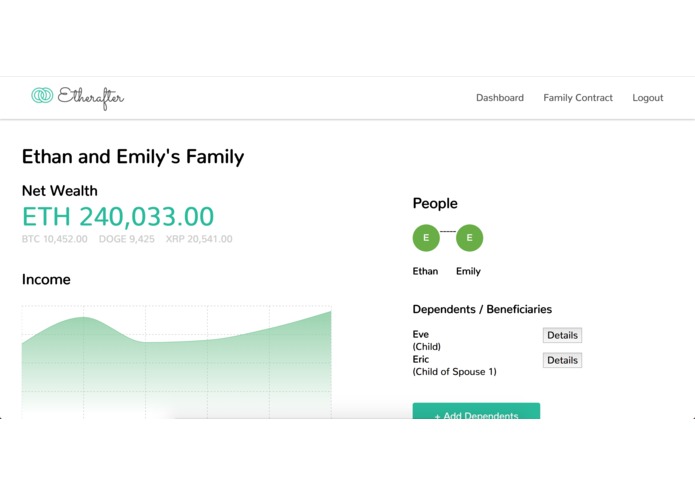Click the Etherafter script wordmark
Viewport: 695px width, 494px height.
91,98
